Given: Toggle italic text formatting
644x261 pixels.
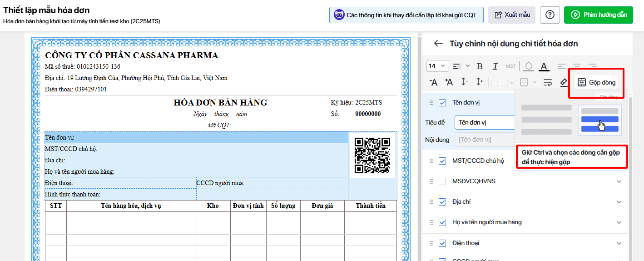Looking at the screenshot, I should pos(495,66).
